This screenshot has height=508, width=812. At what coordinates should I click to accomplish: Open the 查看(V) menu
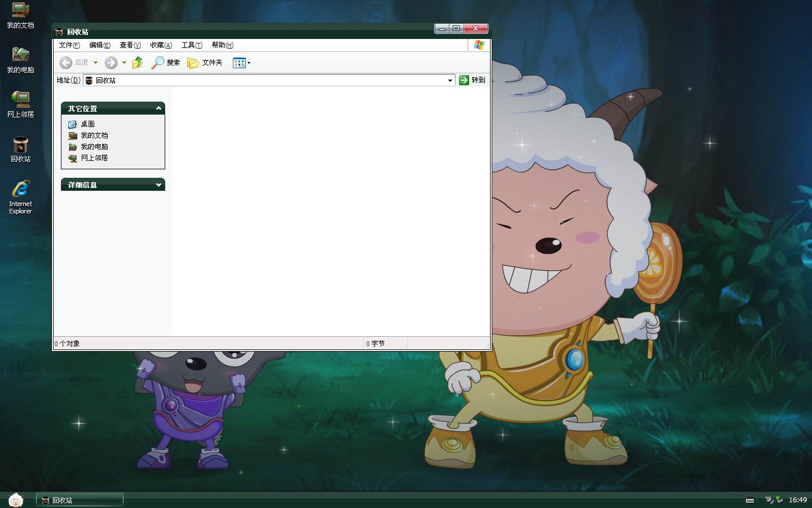tap(130, 45)
